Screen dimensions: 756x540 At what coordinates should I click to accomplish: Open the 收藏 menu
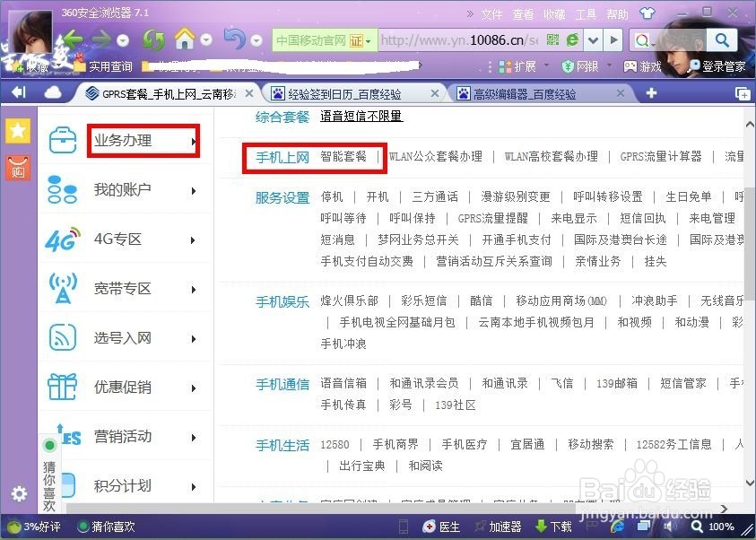point(554,14)
